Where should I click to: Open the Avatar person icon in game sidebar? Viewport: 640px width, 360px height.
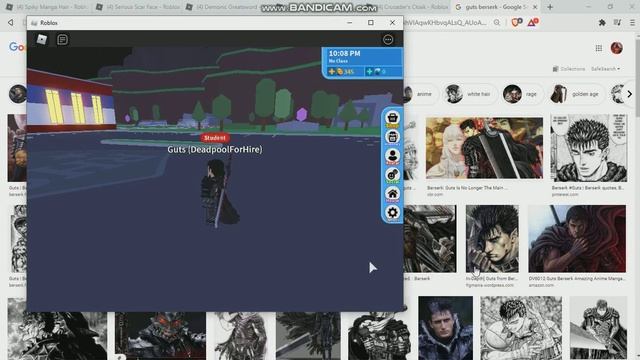392,156
